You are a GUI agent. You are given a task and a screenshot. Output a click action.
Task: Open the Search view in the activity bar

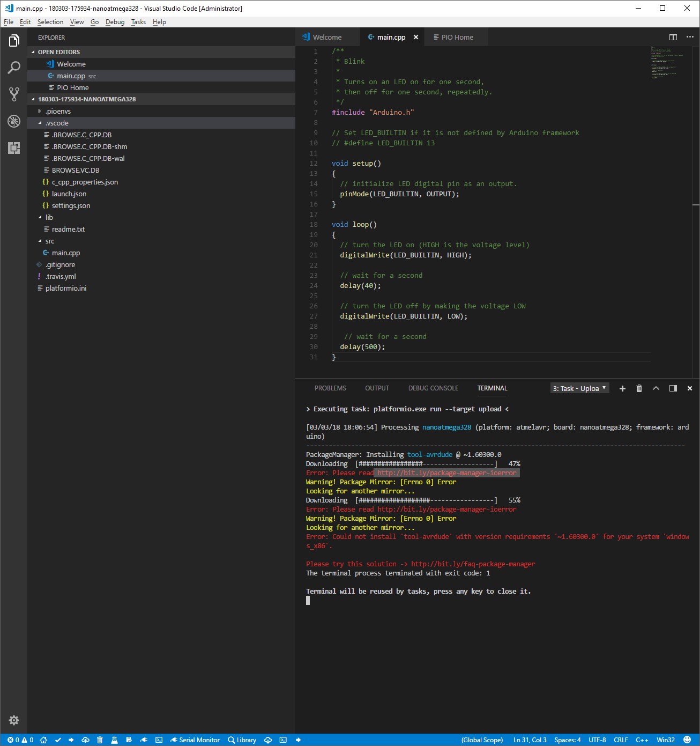[14, 68]
